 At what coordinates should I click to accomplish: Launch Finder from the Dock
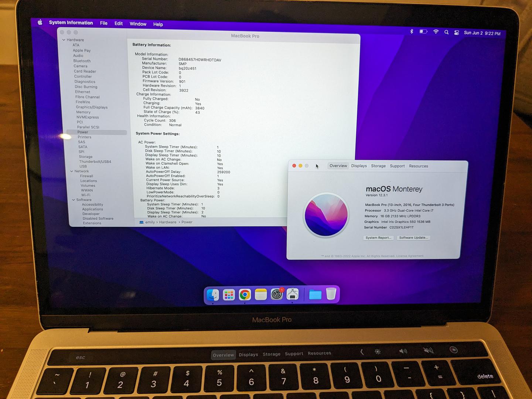point(213,294)
